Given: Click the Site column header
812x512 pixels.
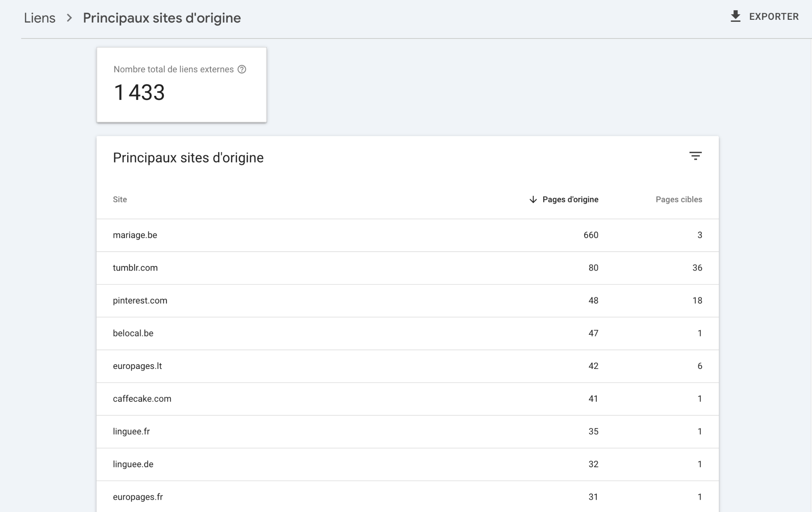Looking at the screenshot, I should pos(120,199).
